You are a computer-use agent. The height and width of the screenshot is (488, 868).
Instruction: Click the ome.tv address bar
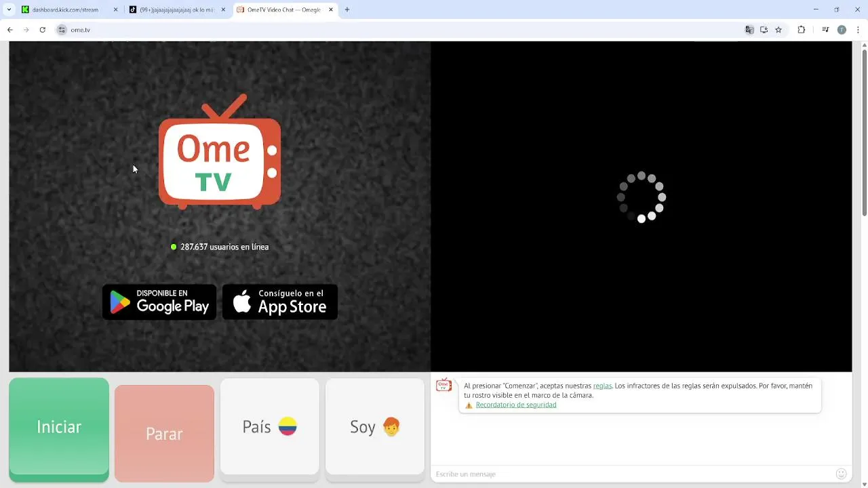tap(400, 30)
